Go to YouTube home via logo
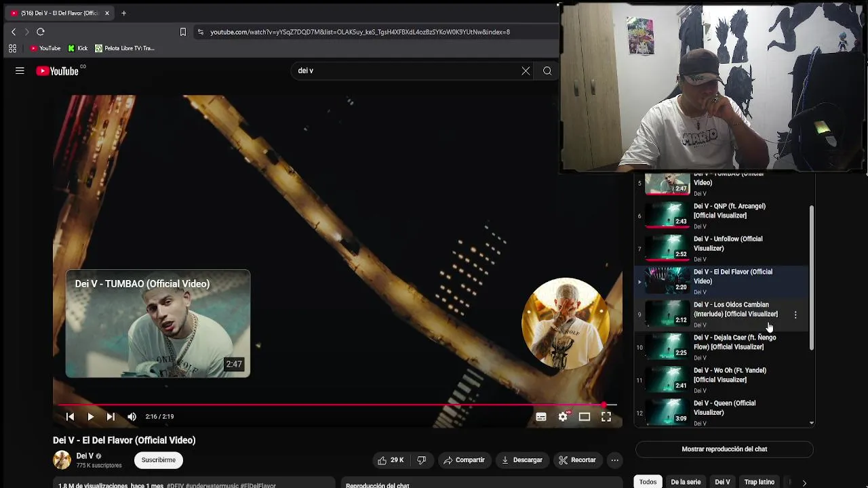The width and height of the screenshot is (868, 488). [58, 70]
